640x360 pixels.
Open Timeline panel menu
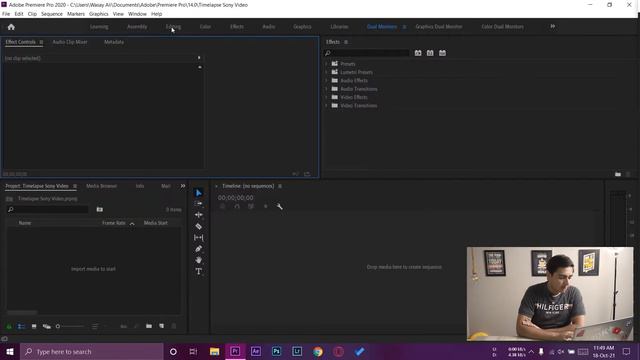(x=280, y=186)
